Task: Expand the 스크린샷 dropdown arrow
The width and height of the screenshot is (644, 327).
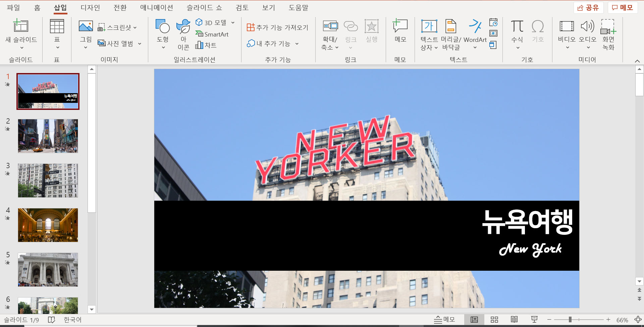Action: point(135,27)
